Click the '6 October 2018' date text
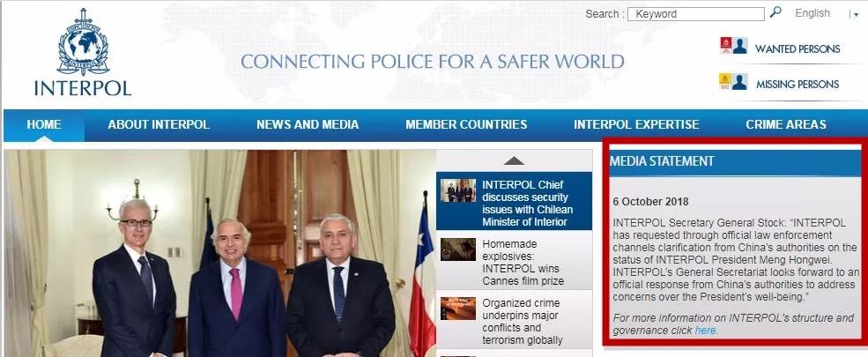This screenshot has height=357, width=868. [651, 202]
